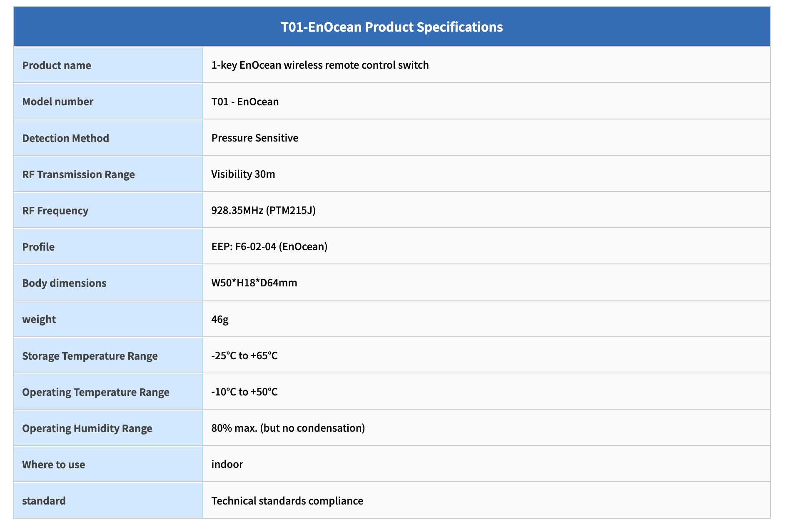Screen dimensions: 788x532
Task: Click '1-key EnOcean wireless remote control switch'
Action: pos(320,65)
